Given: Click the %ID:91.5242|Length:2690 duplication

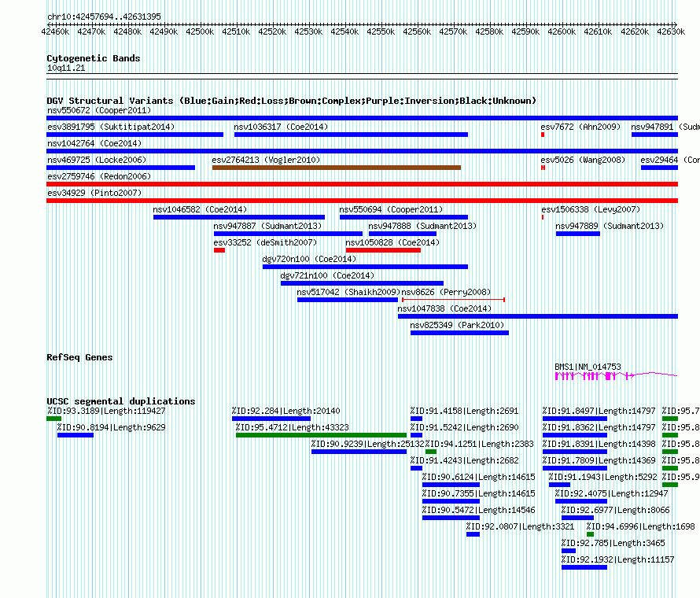Looking at the screenshot, I should pos(416,435).
